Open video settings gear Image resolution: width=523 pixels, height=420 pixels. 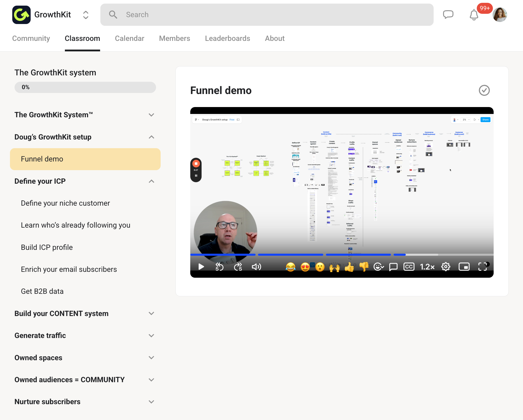(446, 267)
